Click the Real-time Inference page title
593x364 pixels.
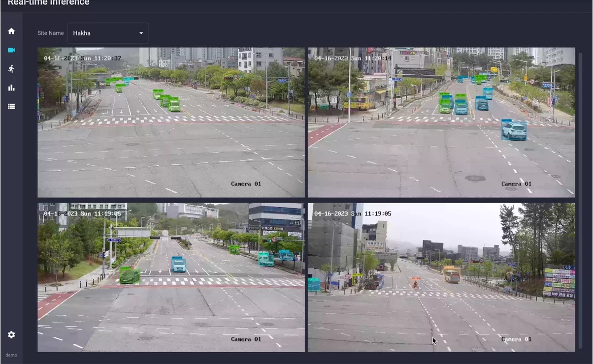pos(48,3)
